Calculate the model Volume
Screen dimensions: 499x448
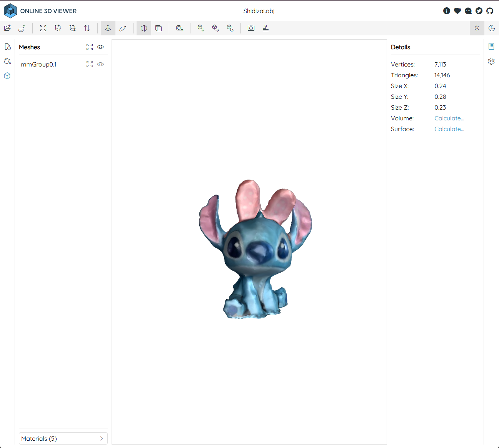(449, 118)
